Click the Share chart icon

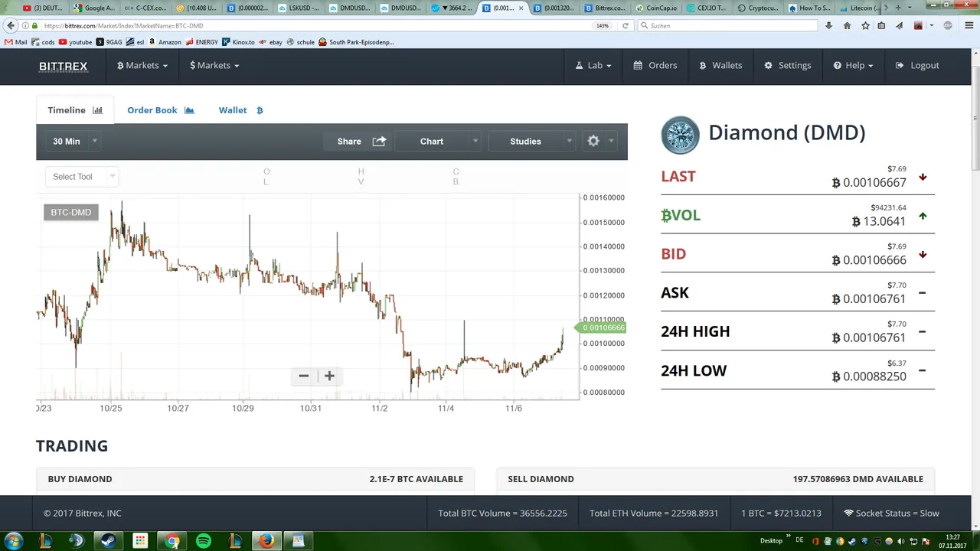(379, 141)
